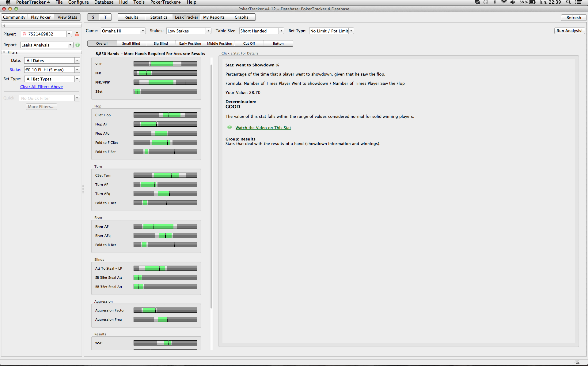Image resolution: width=588 pixels, height=366 pixels.
Task: Select the Turn AFq stat row
Action: (x=146, y=194)
